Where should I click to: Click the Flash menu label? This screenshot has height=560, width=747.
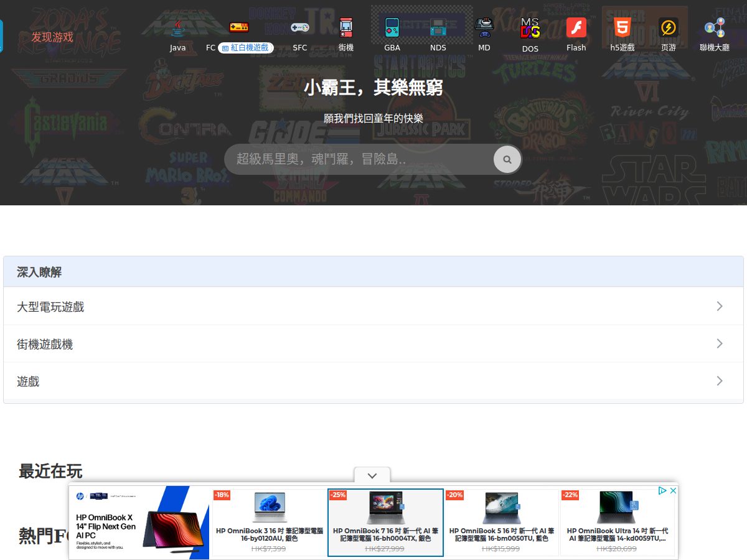pos(576,48)
